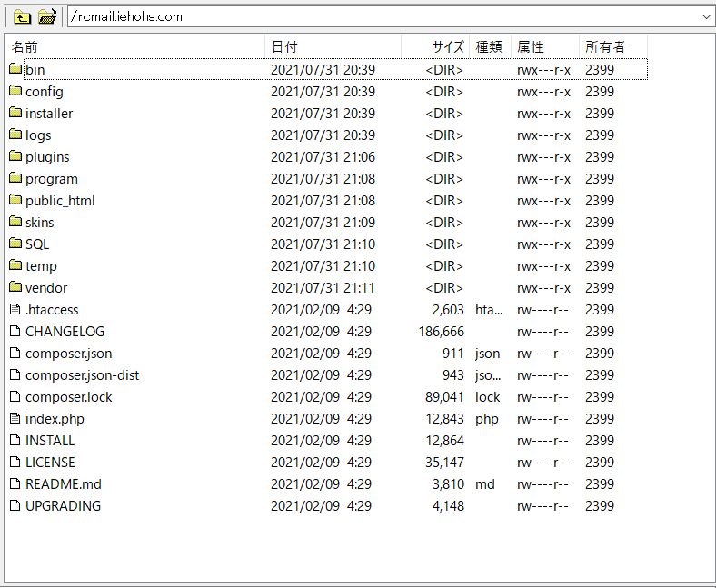Click the index.php file icon
The image size is (716, 588).
pos(15,418)
